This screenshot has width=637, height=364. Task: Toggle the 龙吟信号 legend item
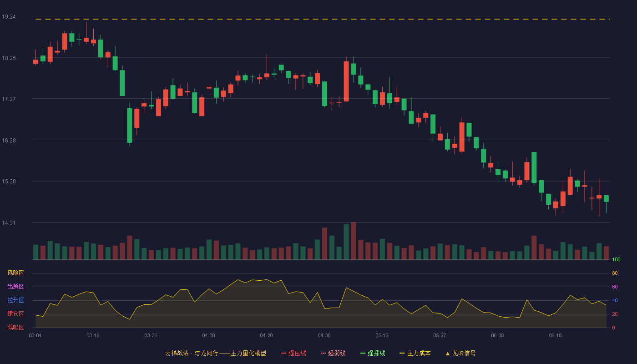pyautogui.click(x=460, y=353)
